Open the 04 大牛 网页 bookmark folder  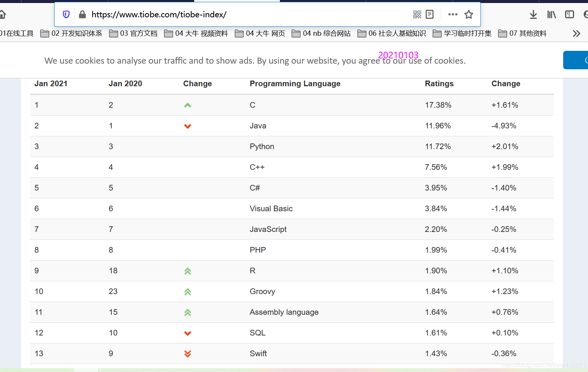click(x=260, y=34)
